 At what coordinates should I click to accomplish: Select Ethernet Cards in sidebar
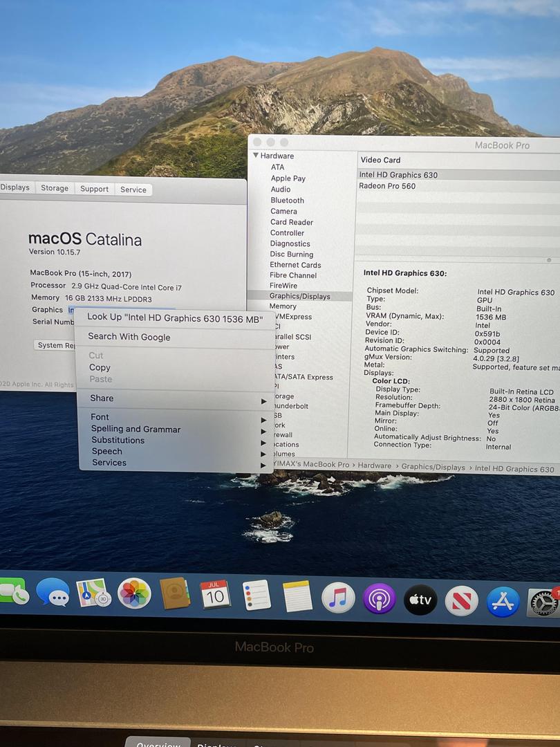pos(295,265)
